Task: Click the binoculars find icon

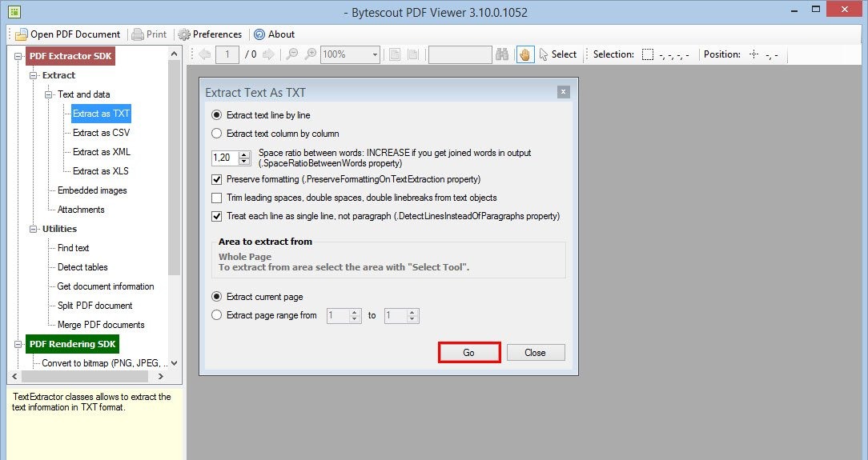Action: [x=502, y=54]
